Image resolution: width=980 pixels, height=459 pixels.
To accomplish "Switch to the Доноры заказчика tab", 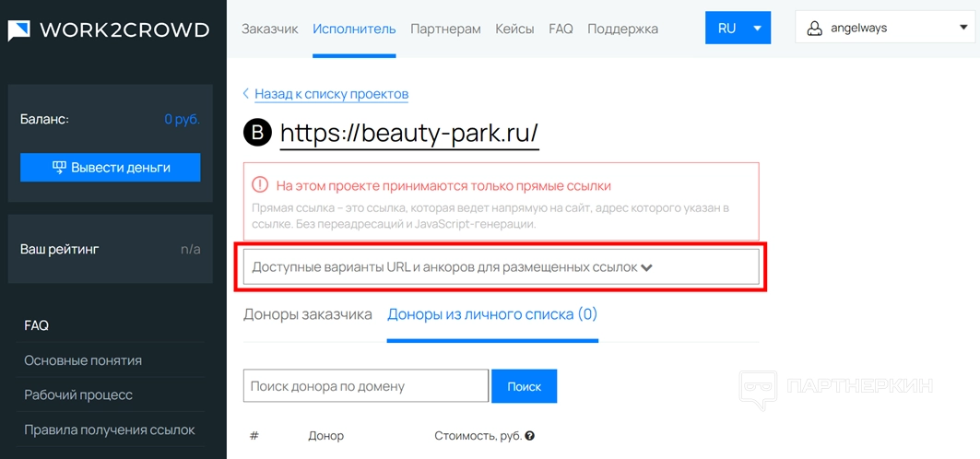I will click(x=308, y=314).
